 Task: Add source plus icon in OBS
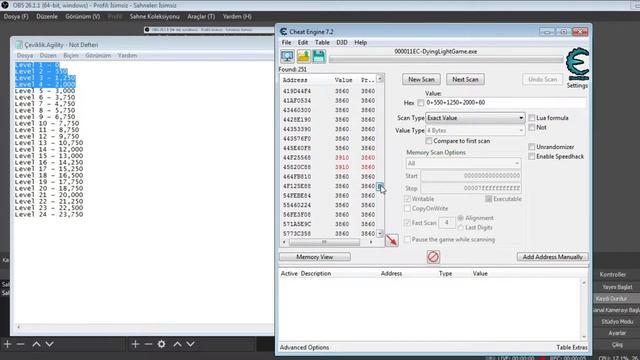coord(135,344)
